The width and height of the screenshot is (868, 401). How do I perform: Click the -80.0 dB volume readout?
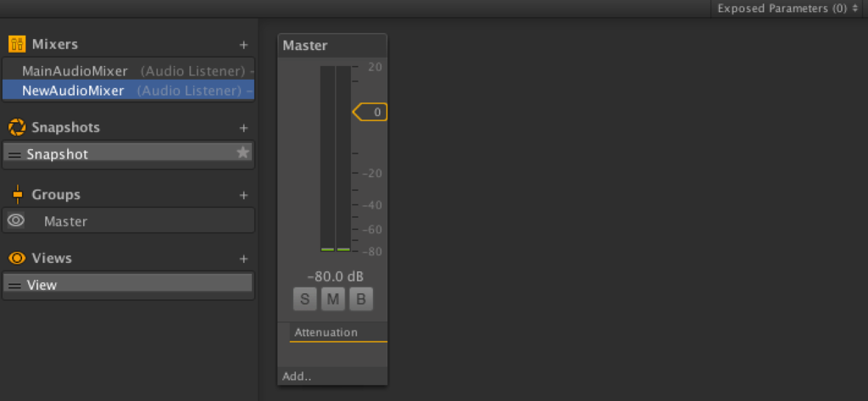pyautogui.click(x=336, y=276)
